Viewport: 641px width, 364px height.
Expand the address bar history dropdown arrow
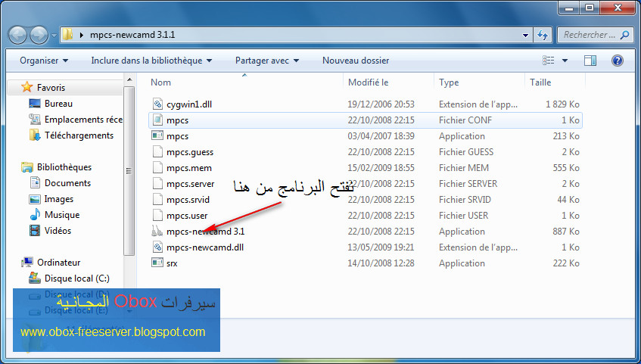[526, 35]
